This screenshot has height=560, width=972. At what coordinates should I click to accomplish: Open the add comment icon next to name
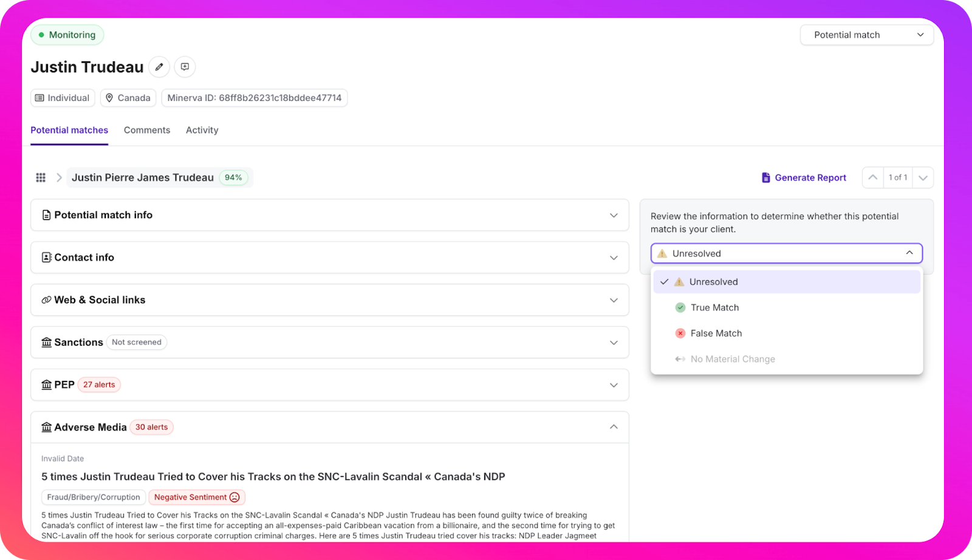pos(185,67)
